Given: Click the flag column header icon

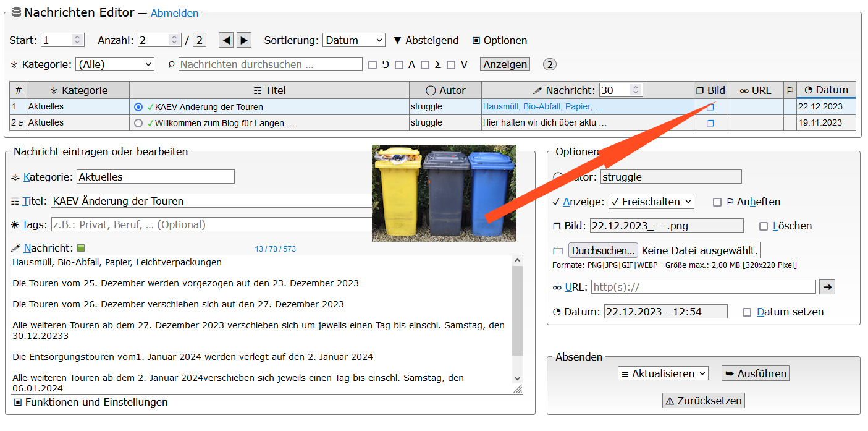Looking at the screenshot, I should (790, 90).
